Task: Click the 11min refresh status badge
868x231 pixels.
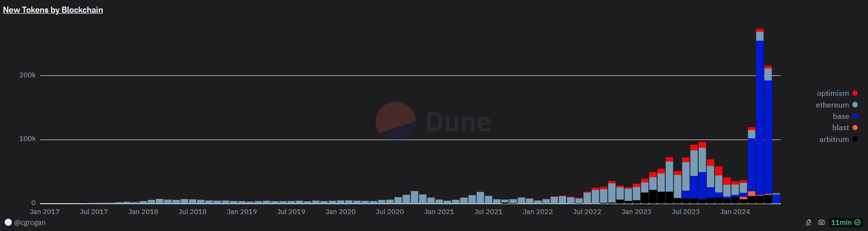Action: [x=846, y=223]
